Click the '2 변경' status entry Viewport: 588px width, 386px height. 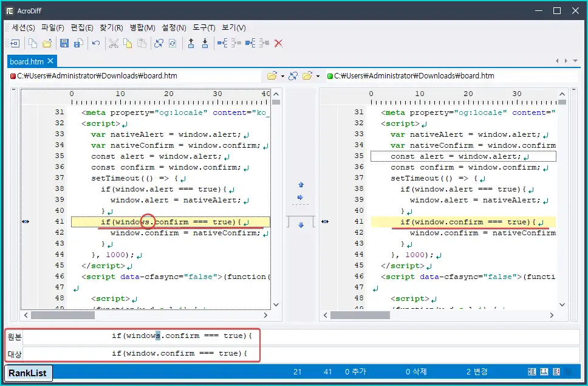[x=477, y=372]
